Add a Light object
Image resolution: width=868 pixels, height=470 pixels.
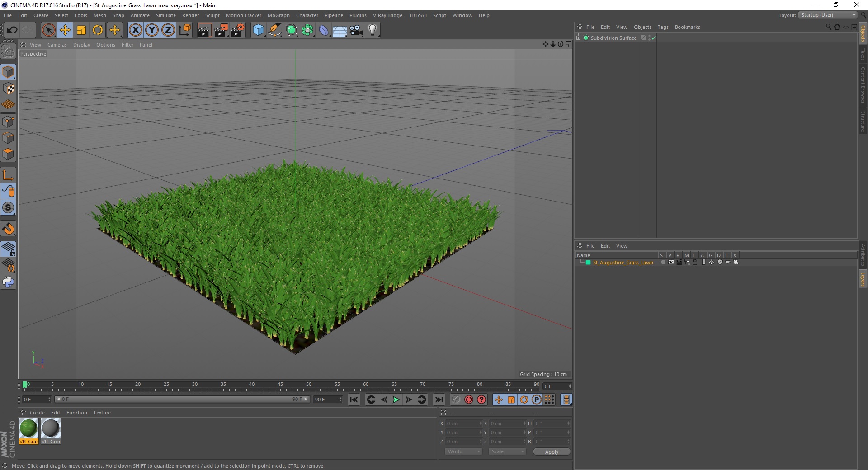pos(373,30)
